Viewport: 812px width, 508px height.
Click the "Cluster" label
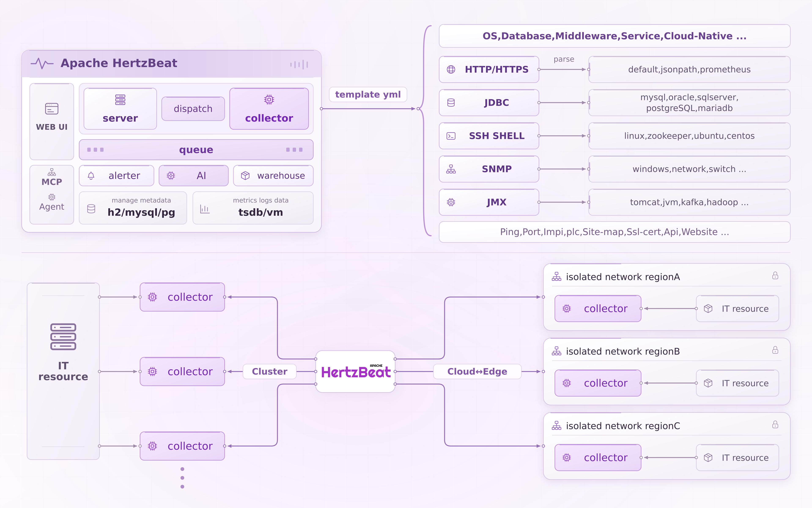269,371
